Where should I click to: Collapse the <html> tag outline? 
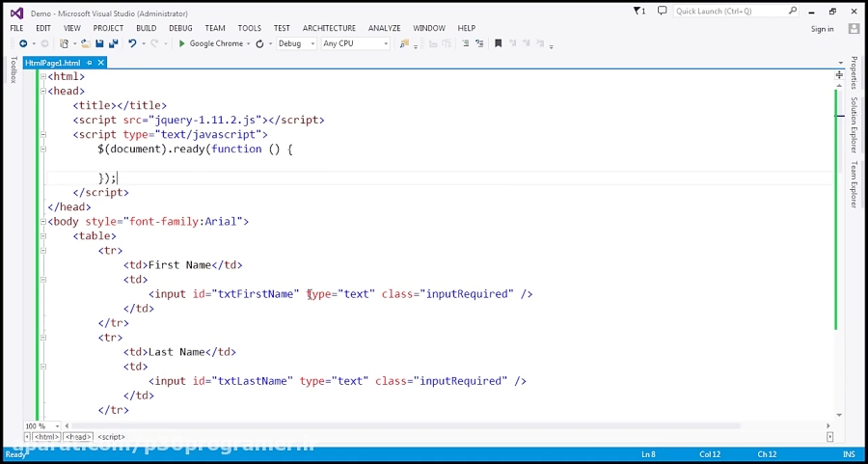pyautogui.click(x=43, y=76)
